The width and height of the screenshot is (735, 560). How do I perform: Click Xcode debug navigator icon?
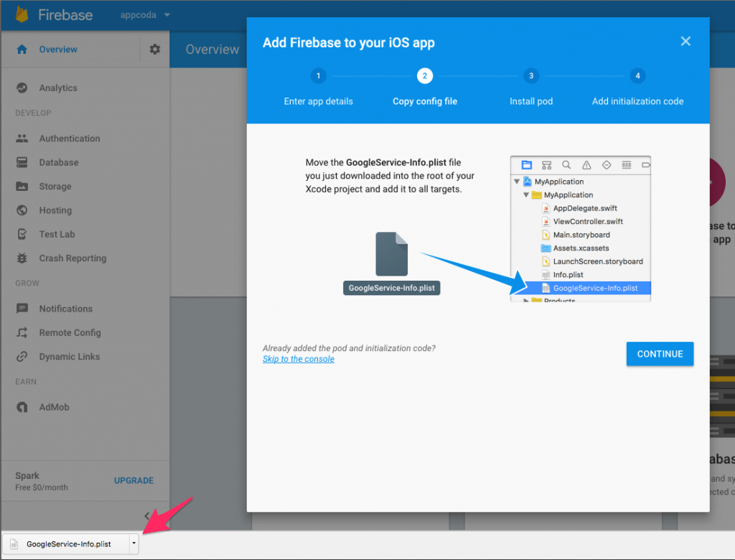tap(626, 164)
